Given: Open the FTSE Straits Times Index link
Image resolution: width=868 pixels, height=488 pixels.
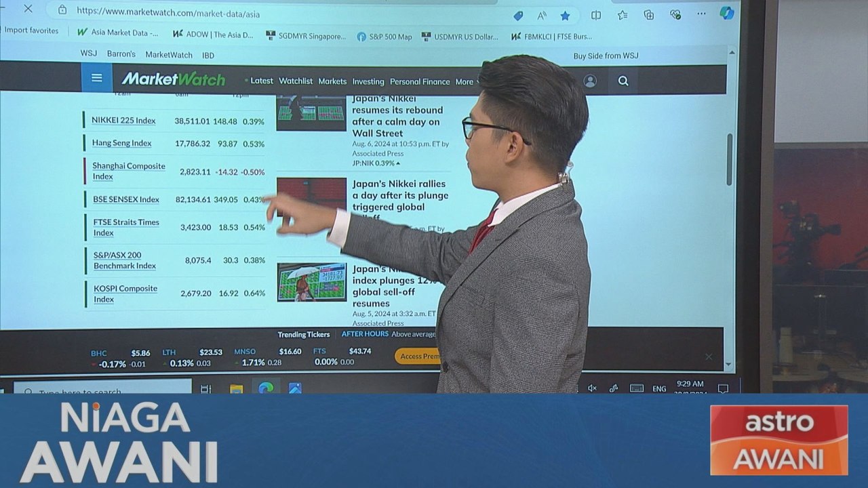Looking at the screenshot, I should point(126,227).
